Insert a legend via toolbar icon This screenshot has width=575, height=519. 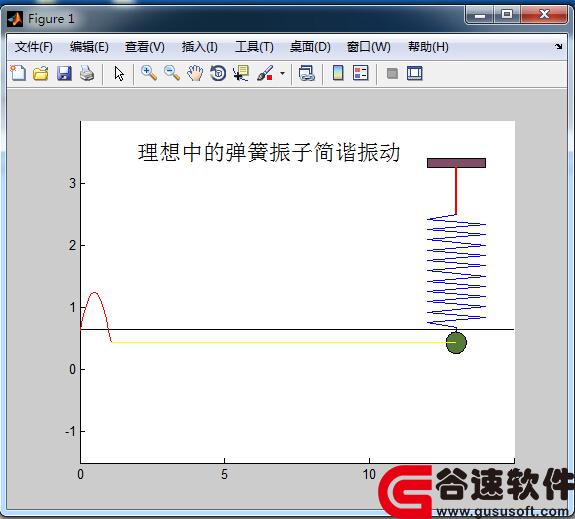[360, 73]
